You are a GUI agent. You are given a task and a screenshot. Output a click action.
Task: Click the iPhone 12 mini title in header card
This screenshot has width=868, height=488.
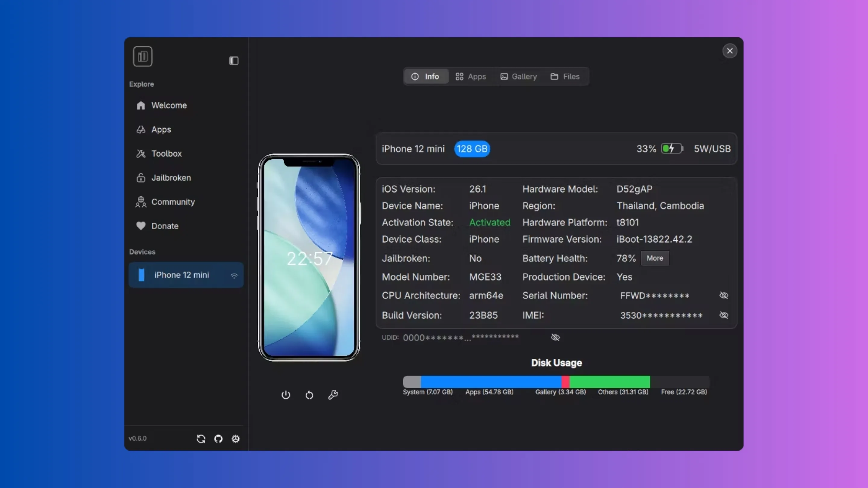(413, 149)
